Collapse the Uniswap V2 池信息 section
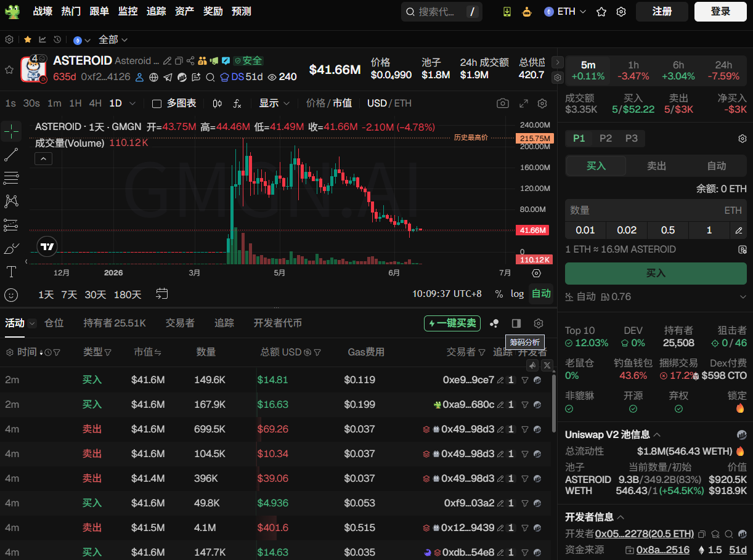753x560 pixels. pyautogui.click(x=657, y=435)
